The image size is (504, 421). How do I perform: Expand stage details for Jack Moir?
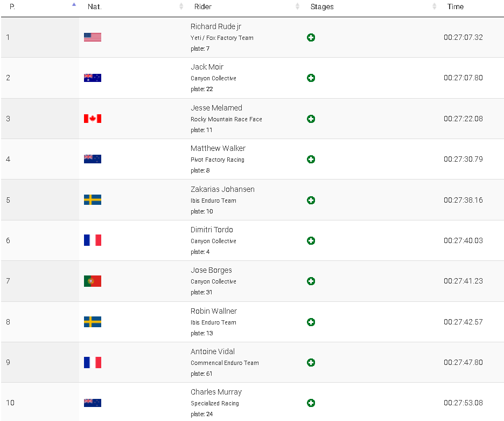pos(311,78)
